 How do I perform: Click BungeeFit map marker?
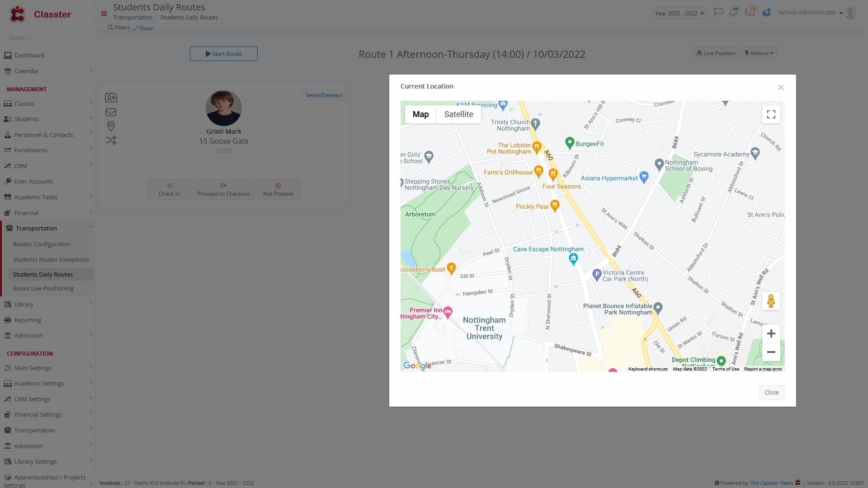click(570, 143)
